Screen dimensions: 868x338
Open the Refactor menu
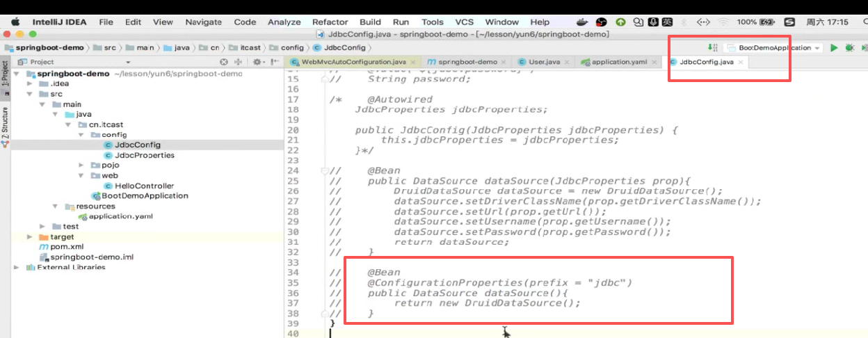pos(330,22)
